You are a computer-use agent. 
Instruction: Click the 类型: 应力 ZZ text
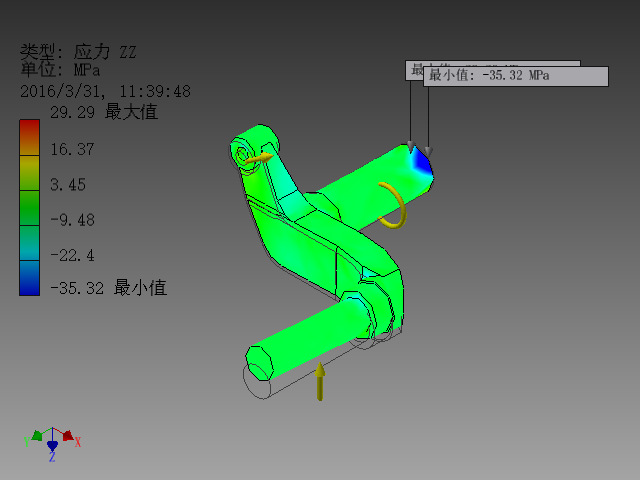(78, 52)
